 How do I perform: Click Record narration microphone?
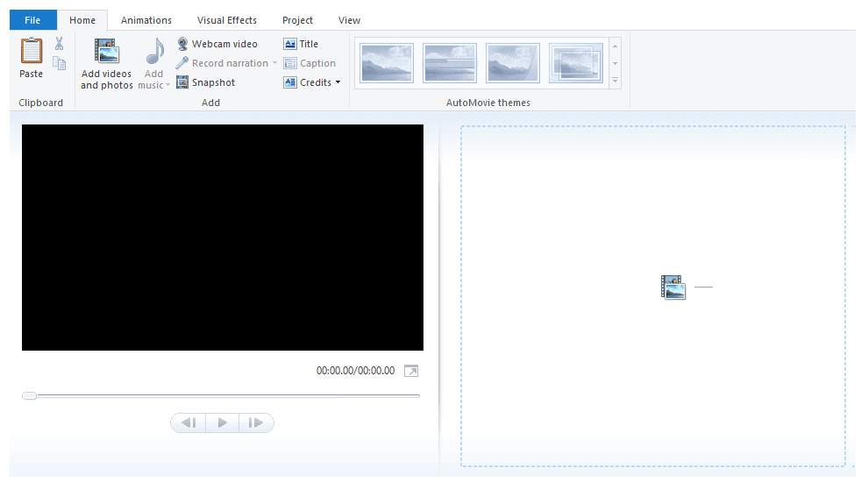tap(222, 63)
